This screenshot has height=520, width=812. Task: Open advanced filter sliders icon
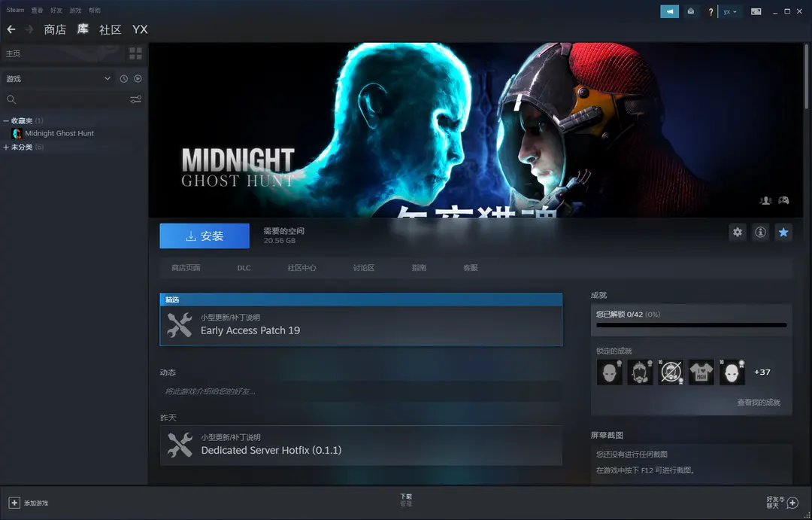tap(135, 99)
